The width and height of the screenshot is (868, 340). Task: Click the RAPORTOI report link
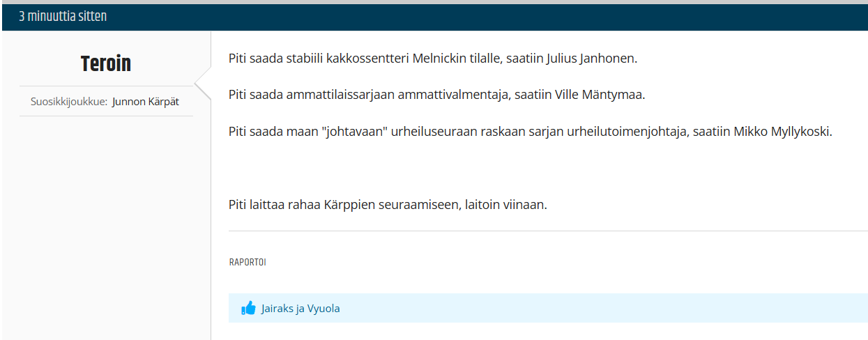248,263
